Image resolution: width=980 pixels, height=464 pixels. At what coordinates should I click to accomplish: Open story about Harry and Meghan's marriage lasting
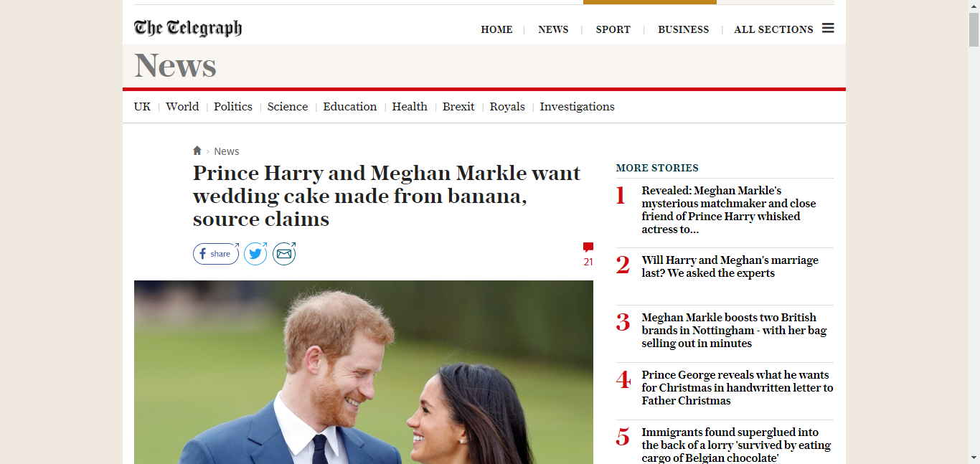pyautogui.click(x=730, y=267)
